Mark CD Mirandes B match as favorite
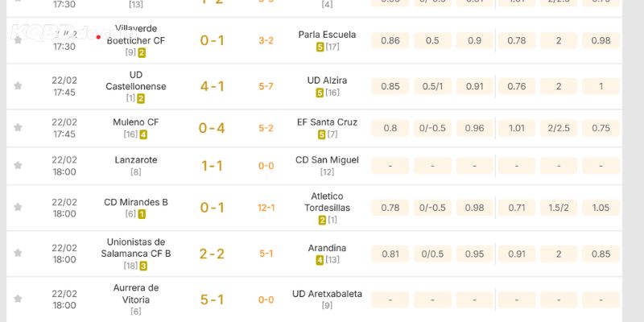This screenshot has width=644, height=322. (x=18, y=208)
